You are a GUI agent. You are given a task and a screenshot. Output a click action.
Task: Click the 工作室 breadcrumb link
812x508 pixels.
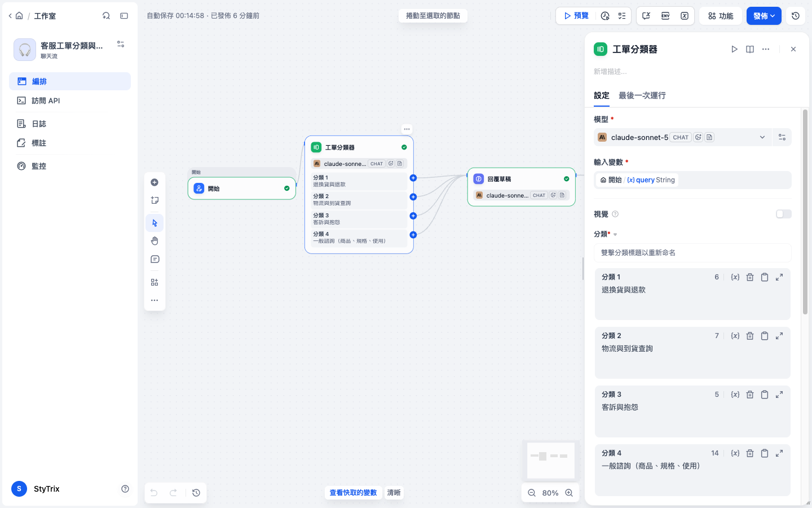[x=45, y=16]
